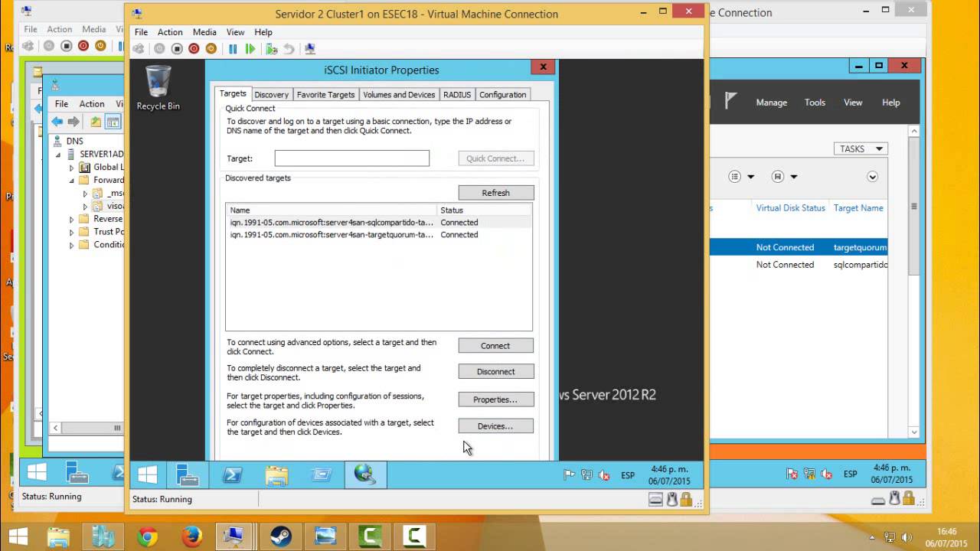
Task: Click Back arrow in DNS Manager toolbar
Action: [x=57, y=122]
